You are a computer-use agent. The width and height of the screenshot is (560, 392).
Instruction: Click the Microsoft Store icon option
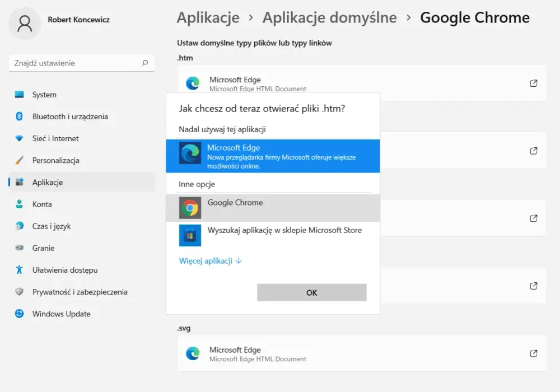pos(190,235)
